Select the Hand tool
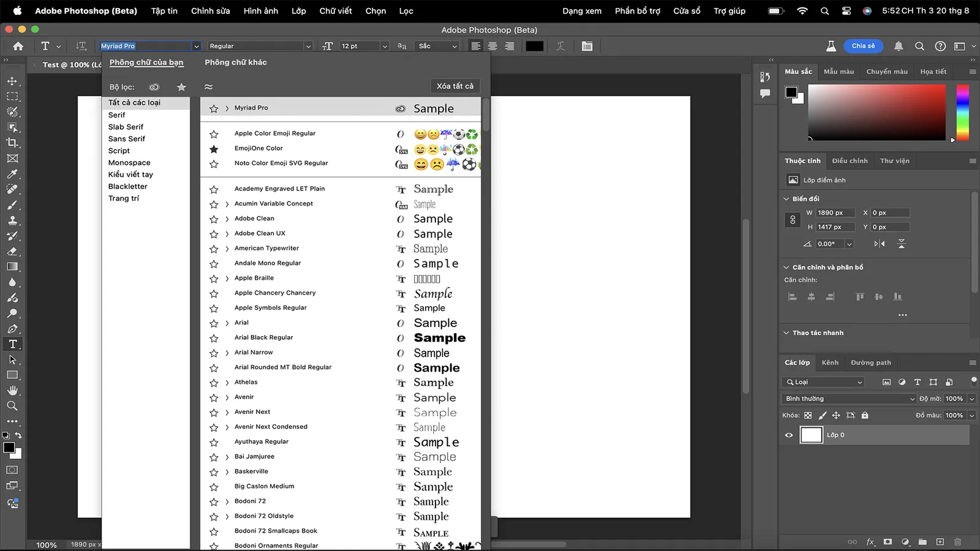 pos(12,391)
